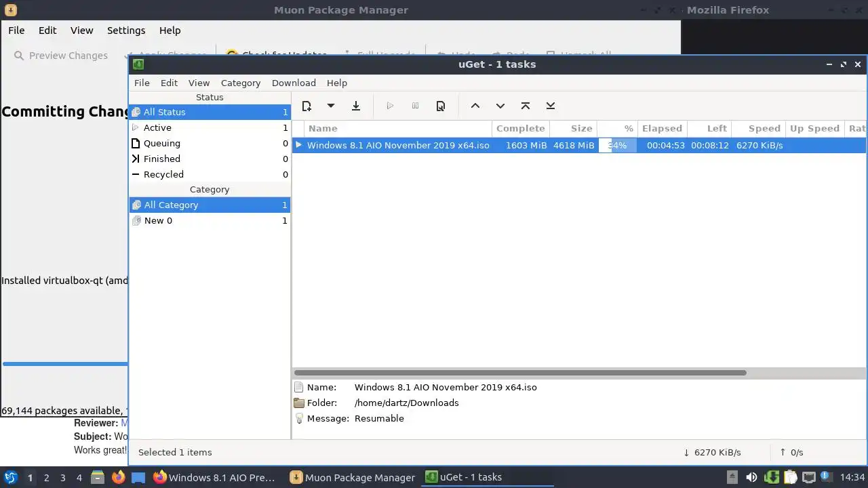The image size is (868, 488).
Task: Switch to virtual desktop 3
Action: click(x=62, y=478)
